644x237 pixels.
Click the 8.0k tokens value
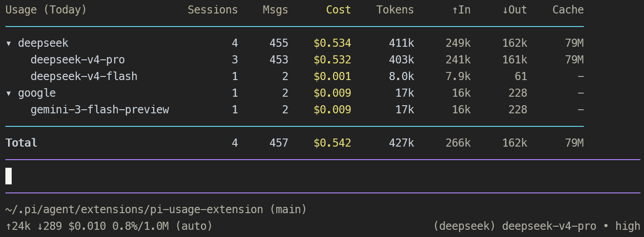point(401,76)
